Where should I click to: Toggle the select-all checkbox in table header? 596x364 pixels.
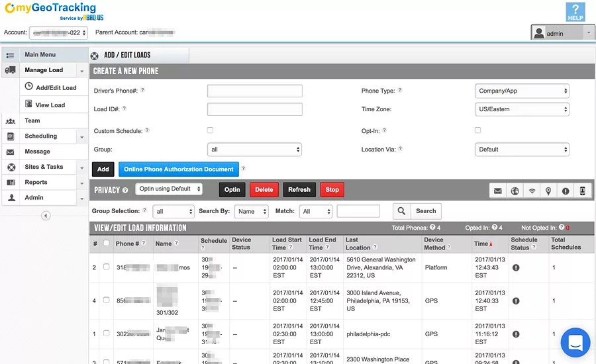point(107,243)
